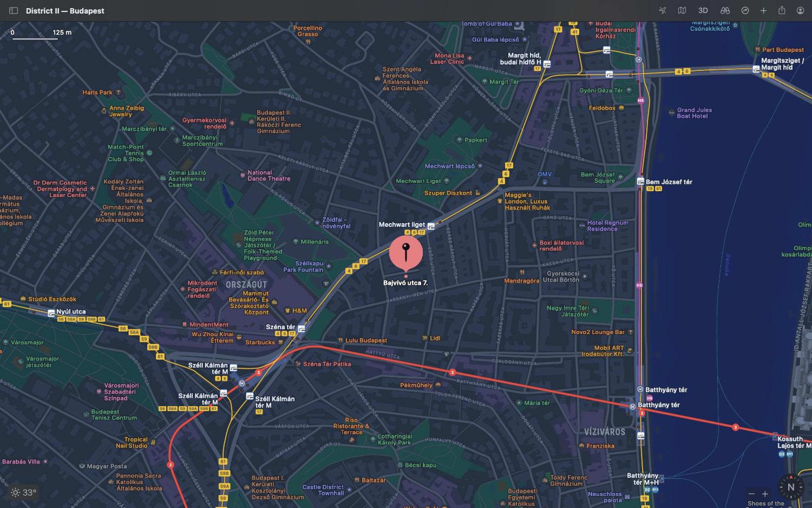Select the Grand Jules Boat Hotel icon
The width and height of the screenshot is (812, 508).
tap(671, 113)
